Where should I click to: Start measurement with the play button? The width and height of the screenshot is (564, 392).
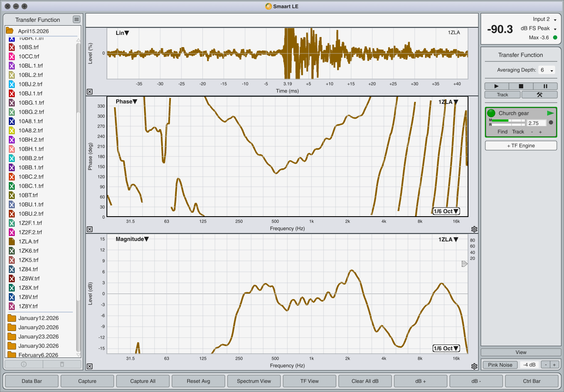pyautogui.click(x=496, y=86)
